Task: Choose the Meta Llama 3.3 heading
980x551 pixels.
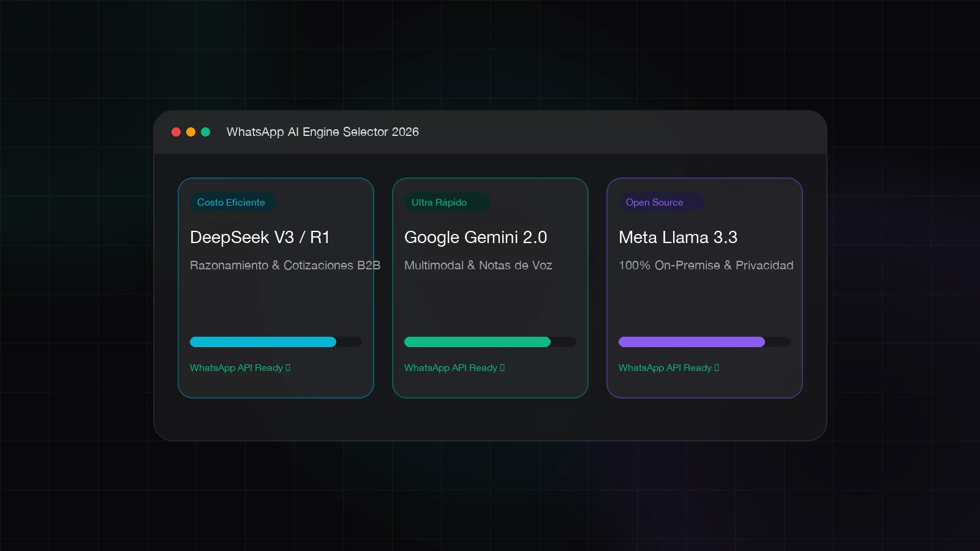Action: pyautogui.click(x=678, y=237)
